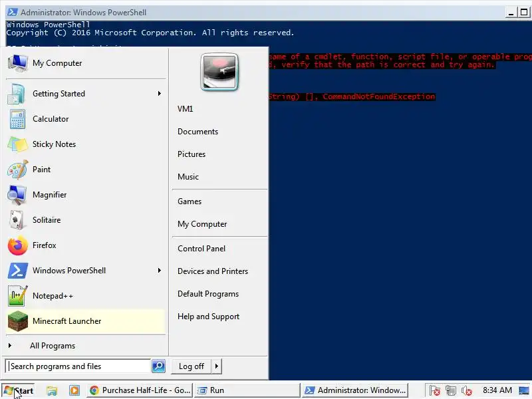Open My Computer in right pane
This screenshot has width=532, height=399.
(202, 224)
